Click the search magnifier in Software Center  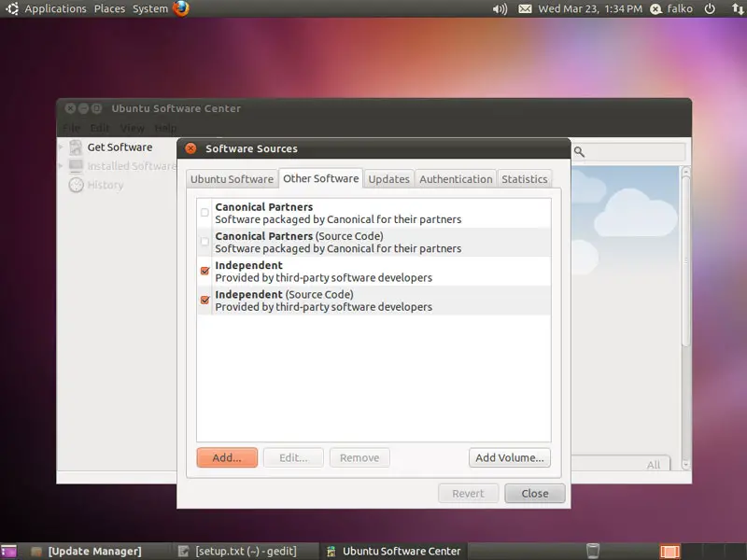pos(579,152)
